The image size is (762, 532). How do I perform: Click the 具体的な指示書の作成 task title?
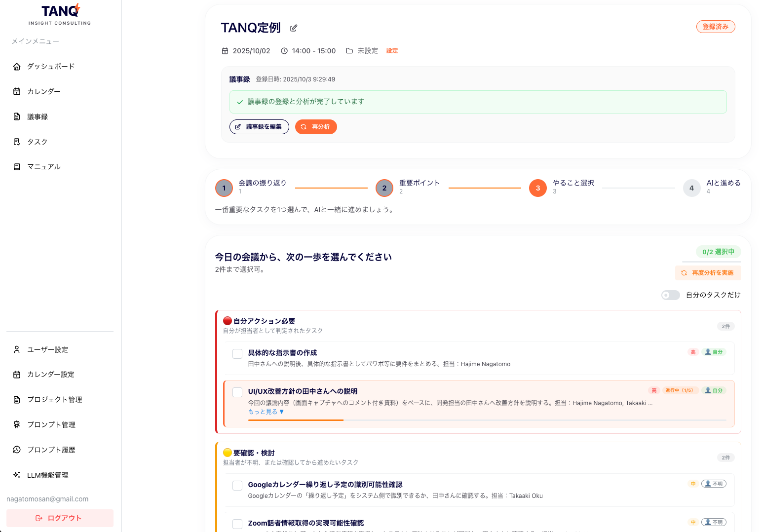pos(282,353)
